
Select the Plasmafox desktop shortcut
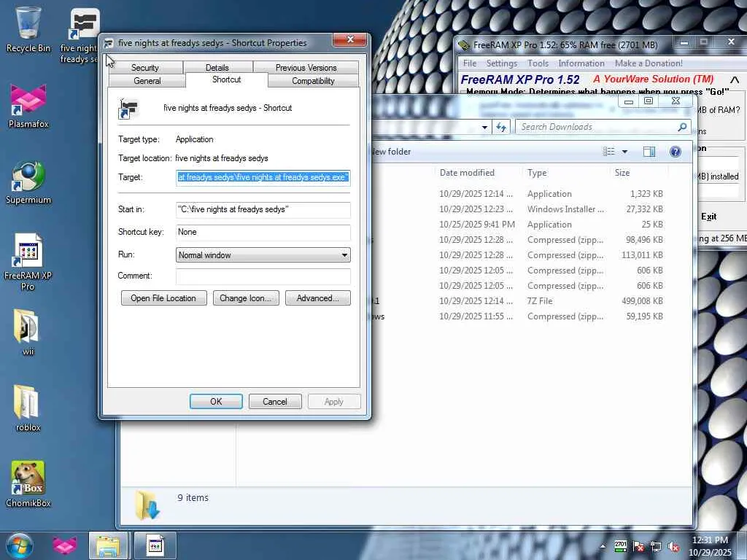[28, 106]
